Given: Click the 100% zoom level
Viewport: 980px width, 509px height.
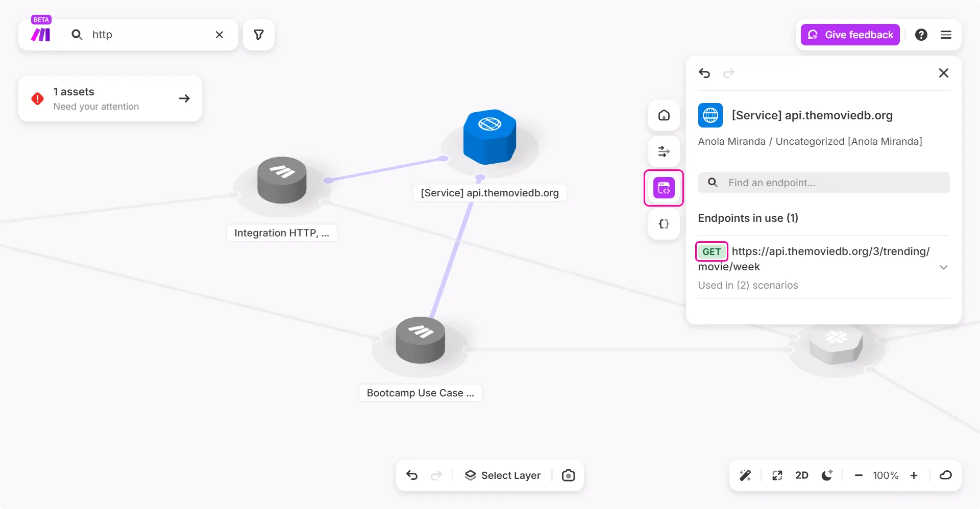Looking at the screenshot, I should [x=886, y=475].
